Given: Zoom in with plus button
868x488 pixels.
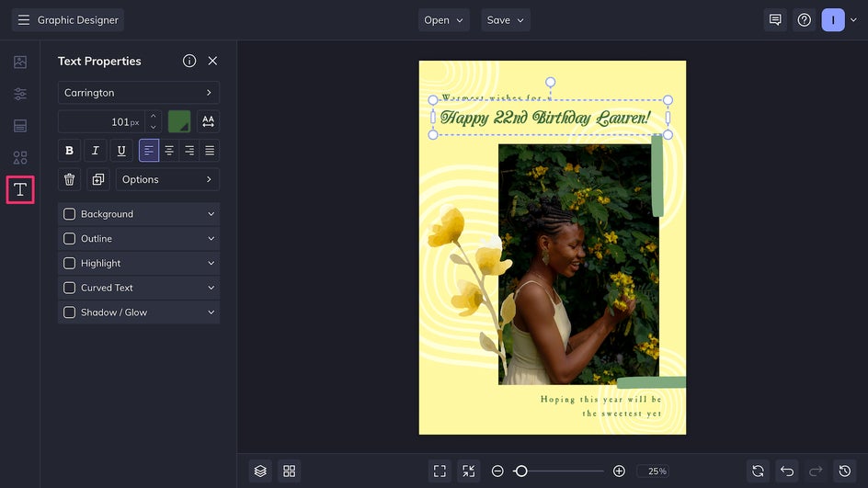Looking at the screenshot, I should coord(619,471).
